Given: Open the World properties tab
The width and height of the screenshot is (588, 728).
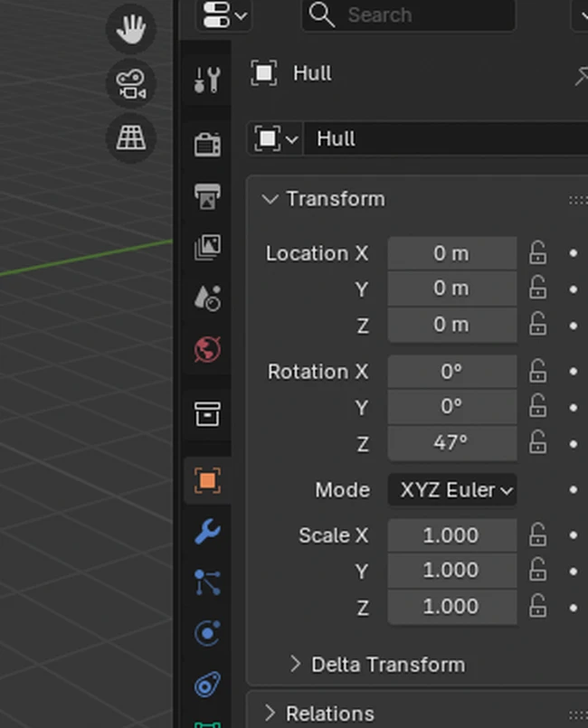Looking at the screenshot, I should [207, 349].
